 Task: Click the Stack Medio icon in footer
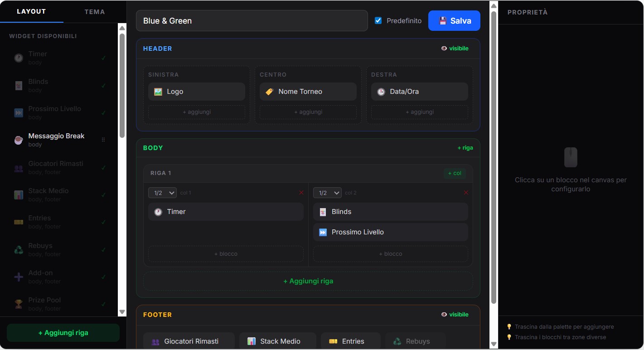[252, 341]
